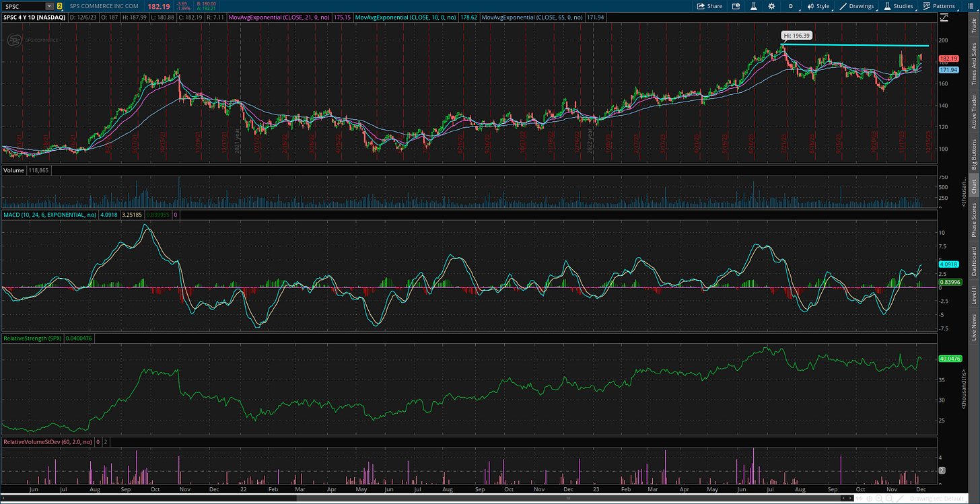This screenshot has width=980, height=504.
Task: Click the last price 182.19 in the header
Action: (x=158, y=6)
